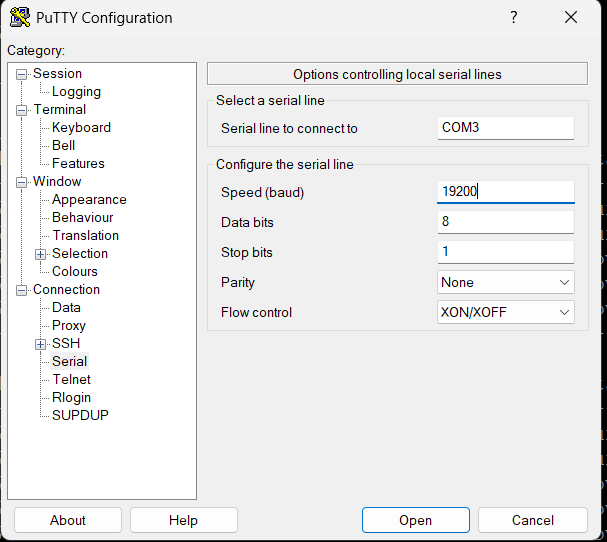The height and width of the screenshot is (542, 607).
Task: Select Bell category
Action: [x=63, y=146]
